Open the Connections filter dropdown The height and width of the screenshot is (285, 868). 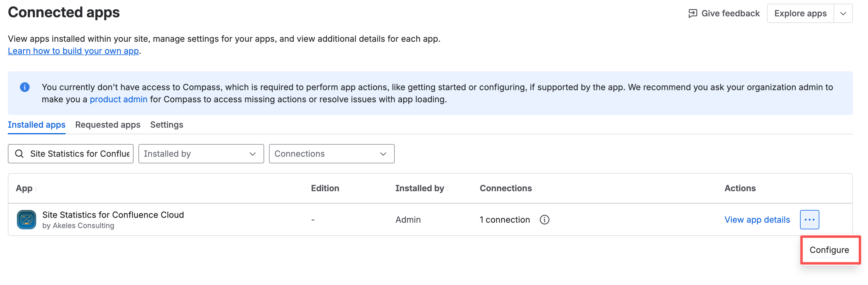click(x=331, y=154)
